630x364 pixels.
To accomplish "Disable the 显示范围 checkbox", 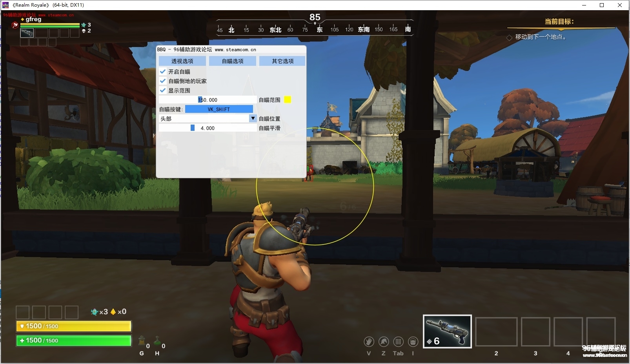I will pyautogui.click(x=163, y=91).
